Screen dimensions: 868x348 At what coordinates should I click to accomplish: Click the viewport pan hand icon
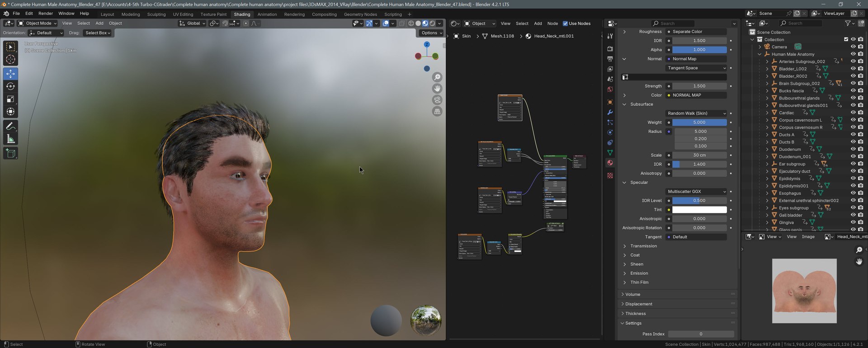pos(437,89)
